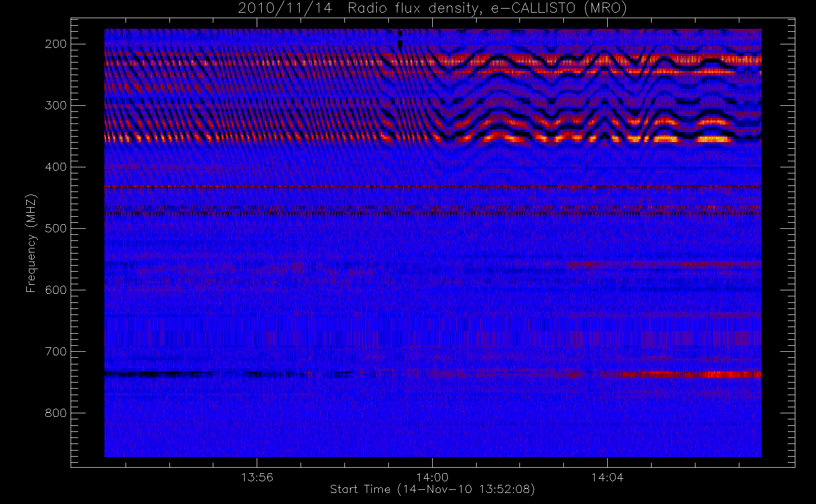816x504 pixels.
Task: Click the 13:56 time tick label
Action: click(257, 477)
